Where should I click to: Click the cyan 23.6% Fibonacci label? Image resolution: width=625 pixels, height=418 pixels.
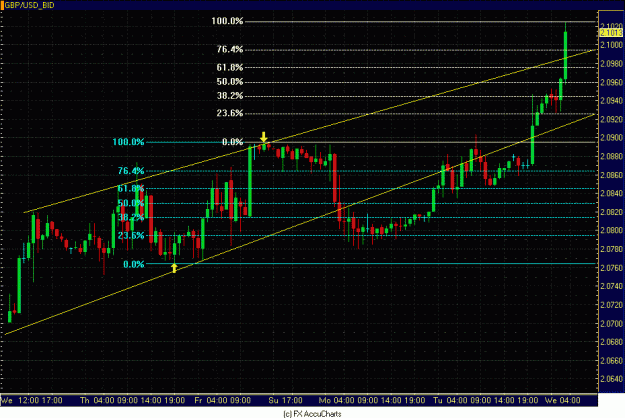click(131, 235)
